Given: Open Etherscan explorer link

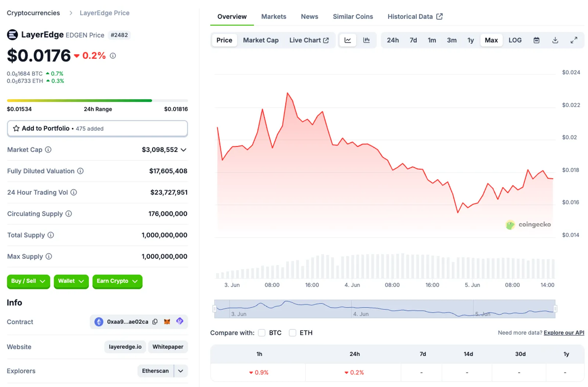Looking at the screenshot, I should (155, 371).
